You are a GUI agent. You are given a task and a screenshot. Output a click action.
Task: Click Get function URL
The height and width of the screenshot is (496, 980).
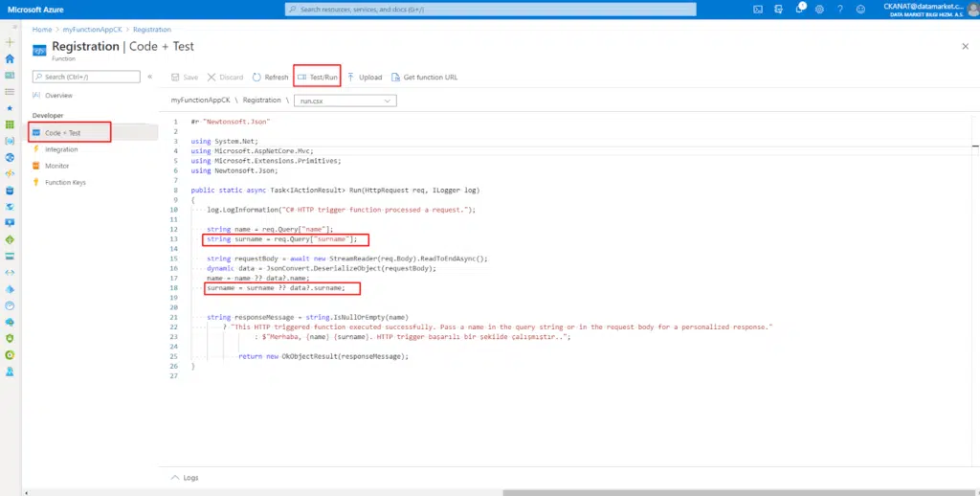tap(424, 78)
